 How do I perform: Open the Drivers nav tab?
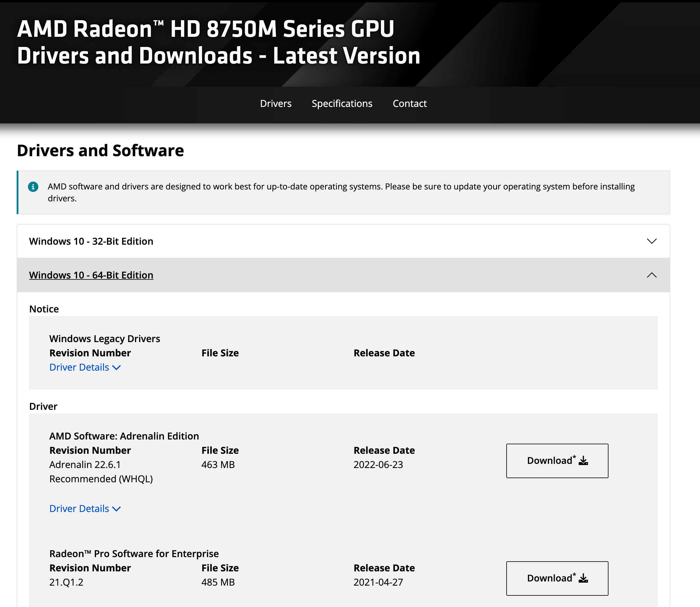275,103
